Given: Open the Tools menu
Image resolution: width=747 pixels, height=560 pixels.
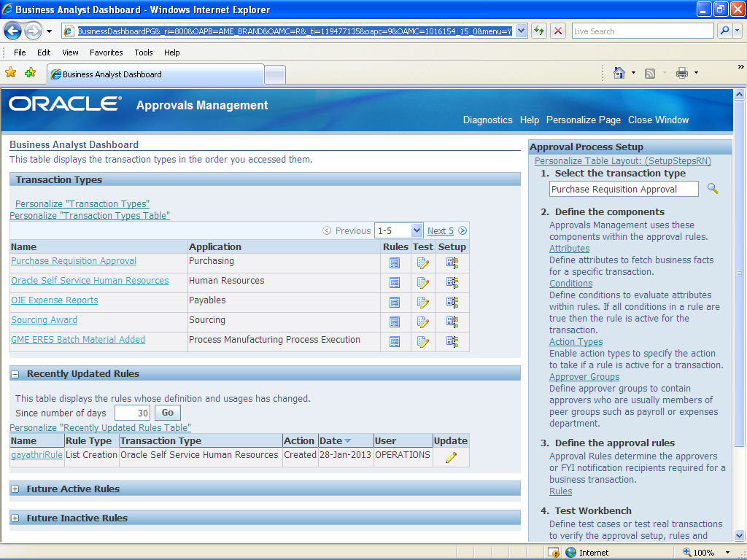Looking at the screenshot, I should click(144, 52).
